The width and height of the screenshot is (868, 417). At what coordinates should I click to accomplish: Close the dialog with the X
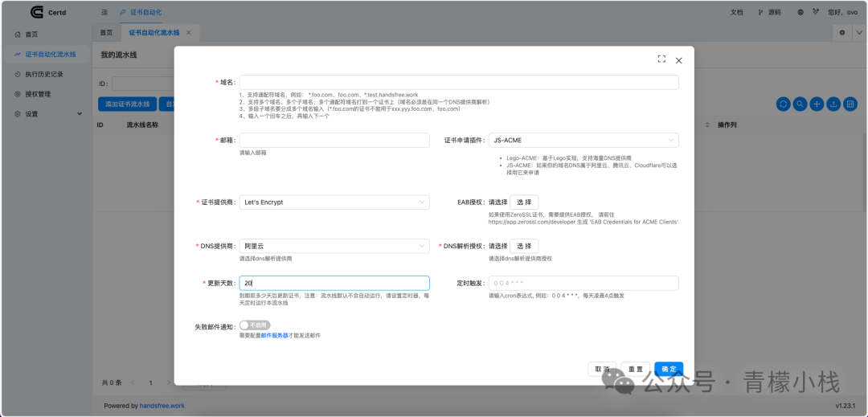(x=678, y=60)
